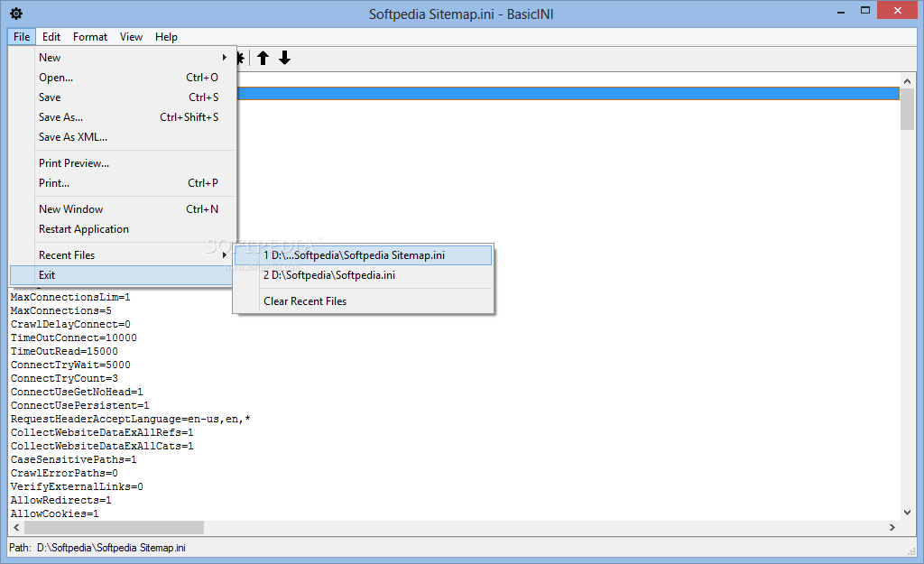Click the move up arrow icon
Screen dimensions: 924x564
pyautogui.click(x=263, y=58)
